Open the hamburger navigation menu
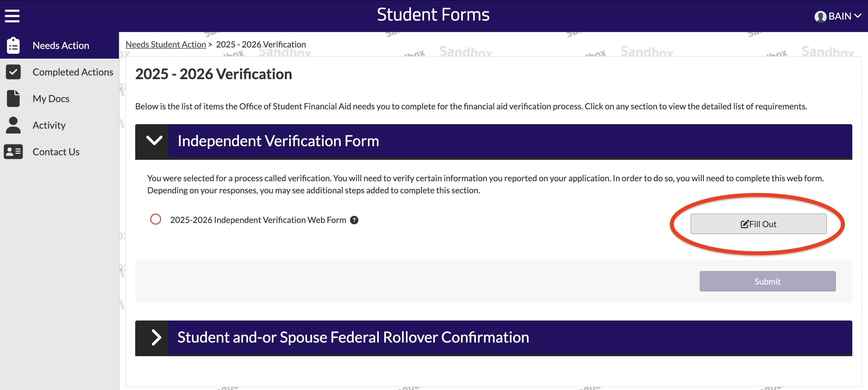 [x=12, y=15]
